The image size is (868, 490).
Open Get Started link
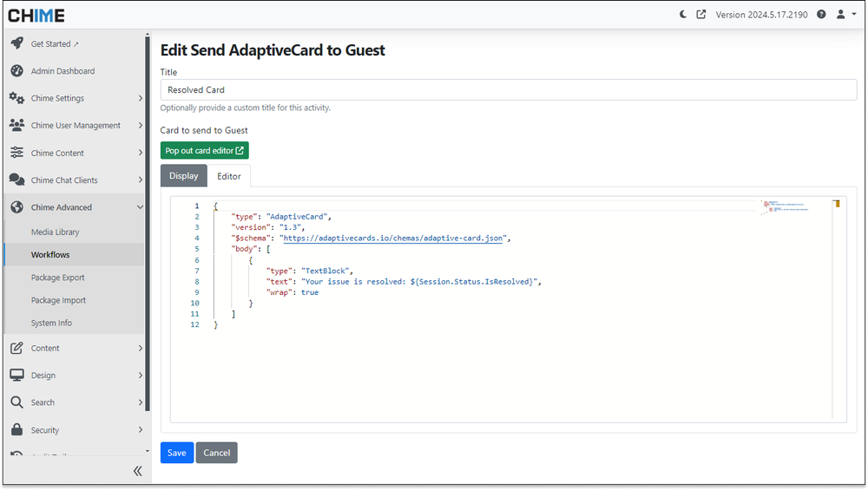tap(54, 43)
